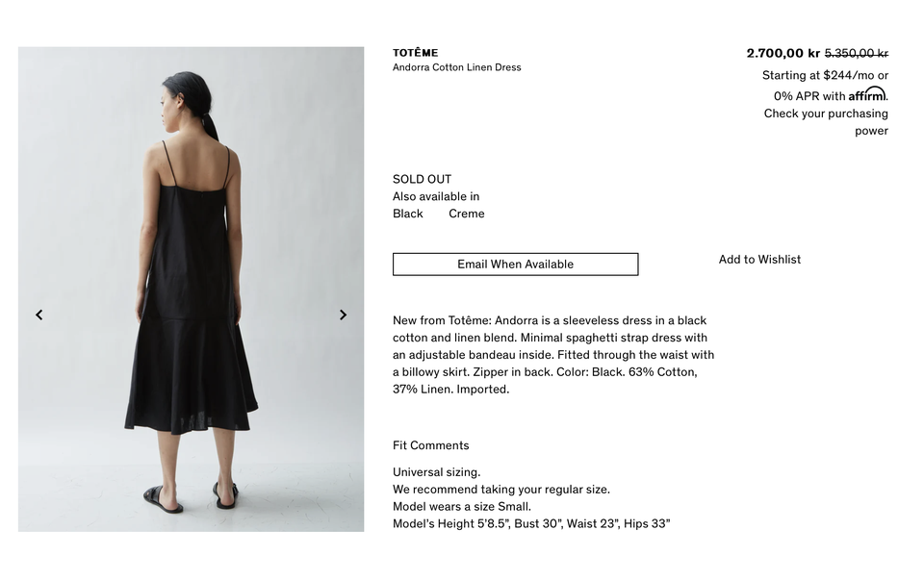924x581 pixels.
Task: Click the Universal sizing line
Action: click(437, 472)
